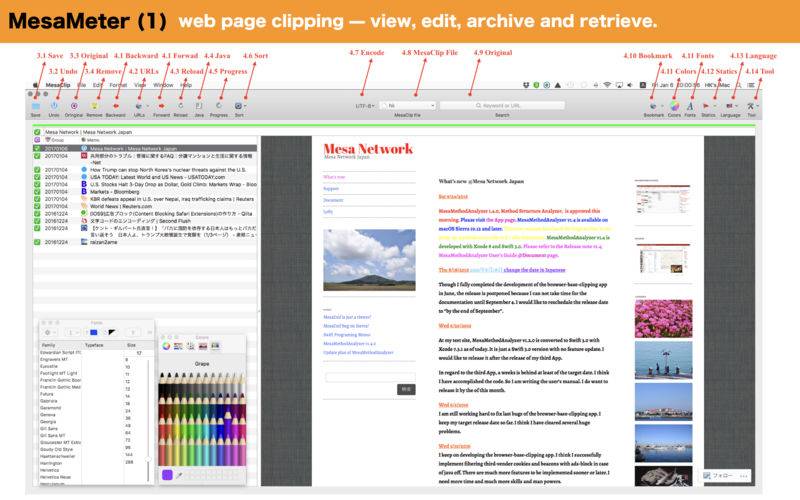Expand the Bookmark dropdown arrow
Viewport: 800px width, 500px height.
coord(661,106)
